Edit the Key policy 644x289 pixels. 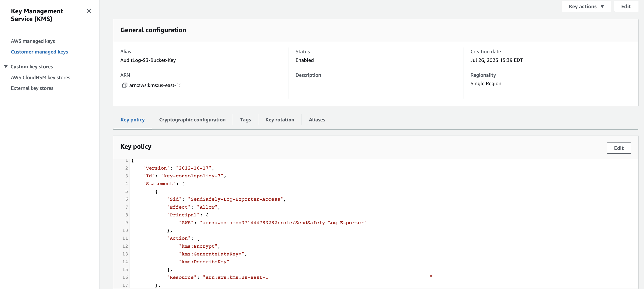click(619, 148)
